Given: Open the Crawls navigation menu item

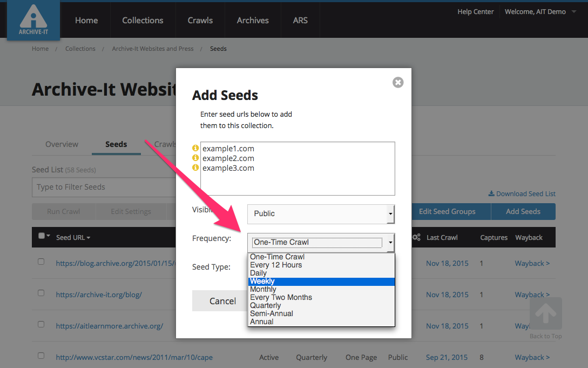Looking at the screenshot, I should click(x=200, y=21).
